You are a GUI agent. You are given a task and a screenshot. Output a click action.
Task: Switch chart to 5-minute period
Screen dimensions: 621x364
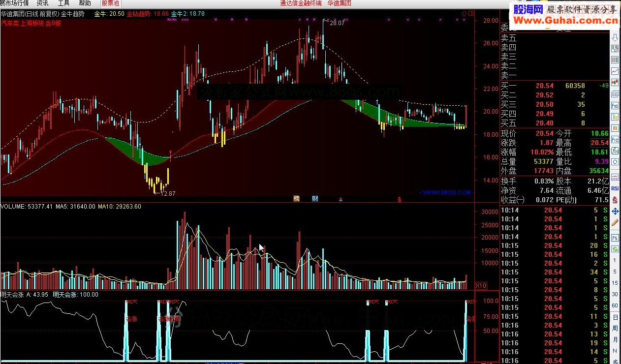615,272
